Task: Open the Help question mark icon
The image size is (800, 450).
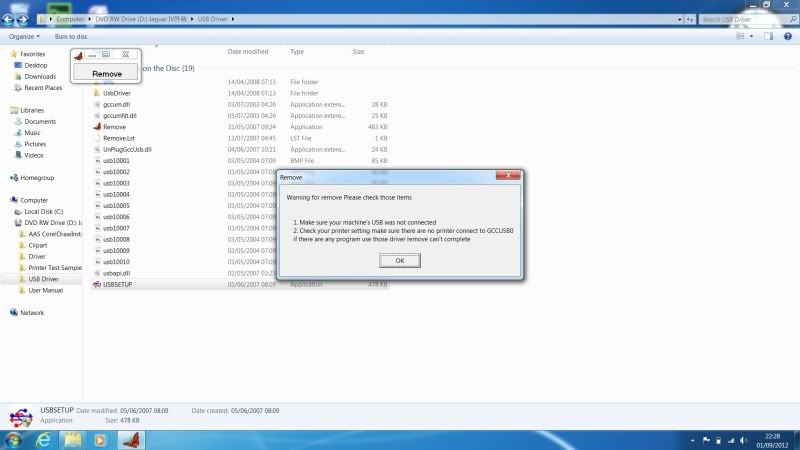Action: (788, 36)
